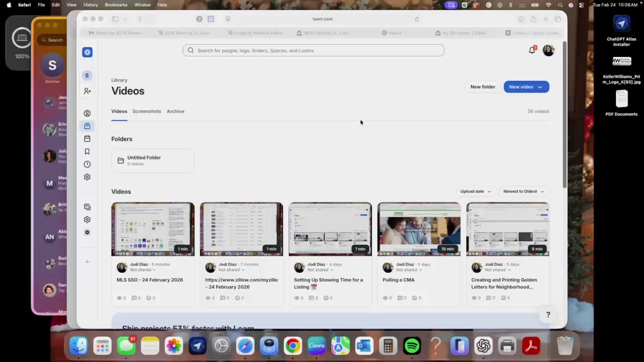Open the Upload date sort dropdown
The image size is (644, 362).
(x=475, y=192)
